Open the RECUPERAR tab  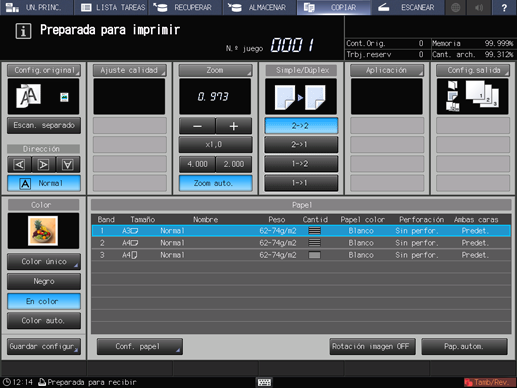(x=185, y=7)
